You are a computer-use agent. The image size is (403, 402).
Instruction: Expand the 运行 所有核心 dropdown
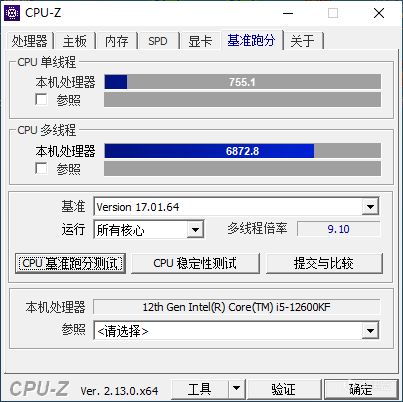[195, 230]
